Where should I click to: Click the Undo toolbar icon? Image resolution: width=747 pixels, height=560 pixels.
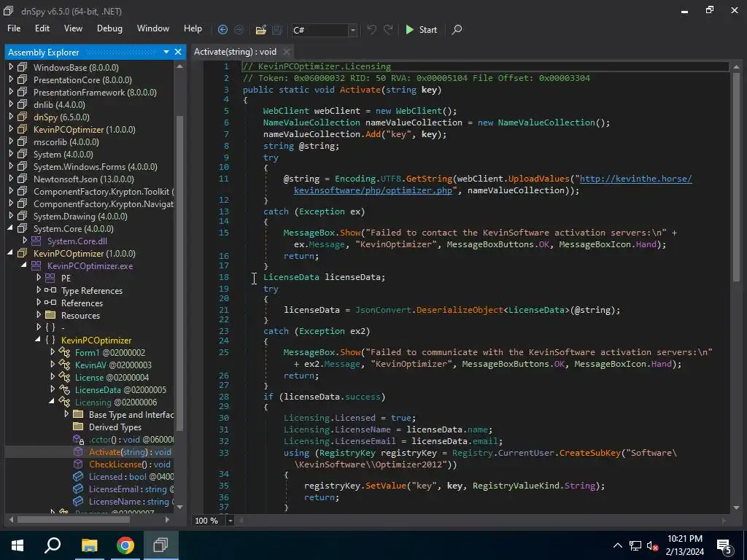click(x=371, y=29)
